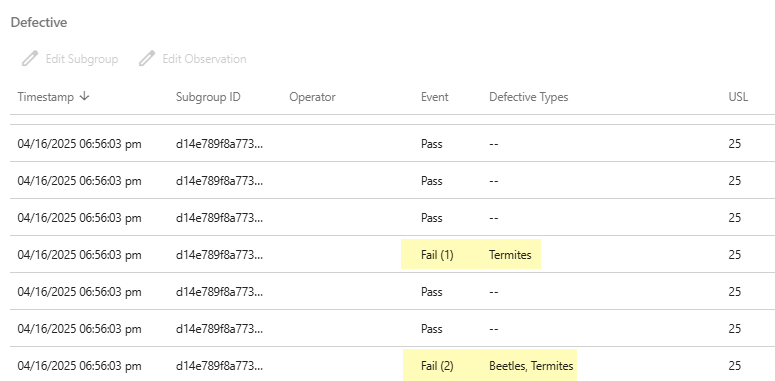This screenshot has height=381, width=775.
Task: Select the first row's Pass event cell
Action: coord(432,144)
